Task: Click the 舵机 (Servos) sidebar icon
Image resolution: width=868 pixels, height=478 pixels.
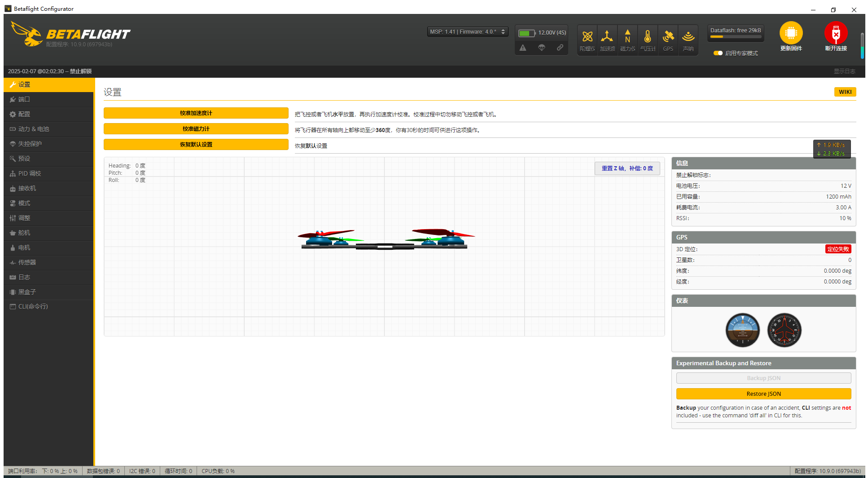Action: click(x=13, y=233)
